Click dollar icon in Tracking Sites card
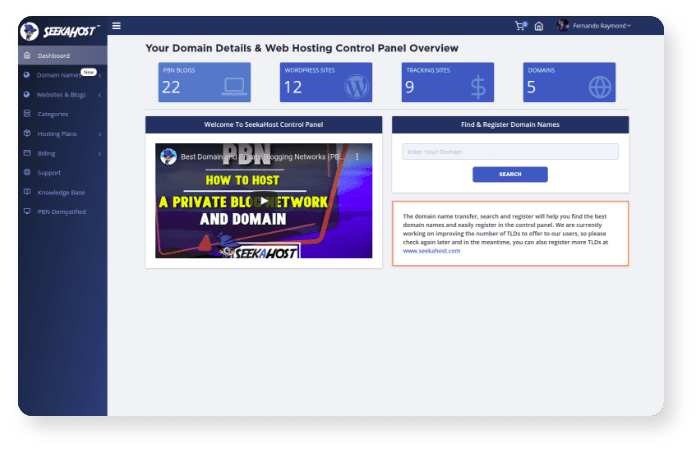The width and height of the screenshot is (700, 454). pos(478,87)
